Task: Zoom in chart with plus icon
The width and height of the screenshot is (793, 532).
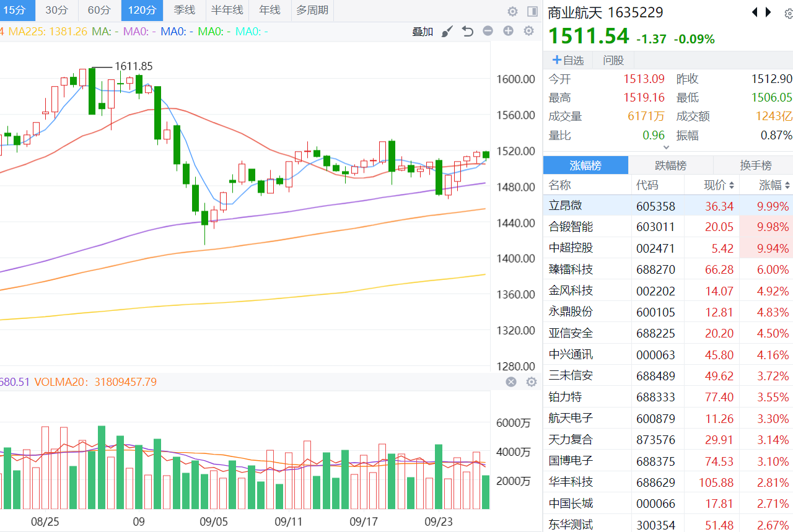Action: pyautogui.click(x=509, y=31)
